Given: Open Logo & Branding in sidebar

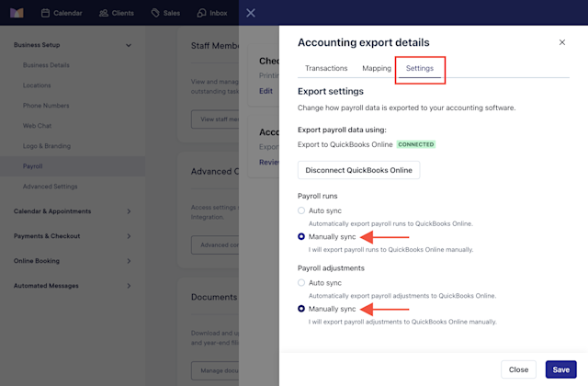Looking at the screenshot, I should click(x=47, y=146).
